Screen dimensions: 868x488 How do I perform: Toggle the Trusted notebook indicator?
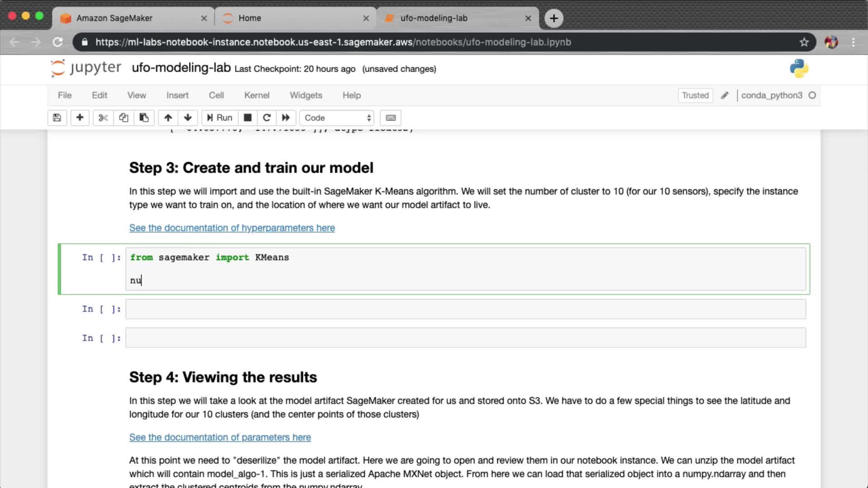695,95
